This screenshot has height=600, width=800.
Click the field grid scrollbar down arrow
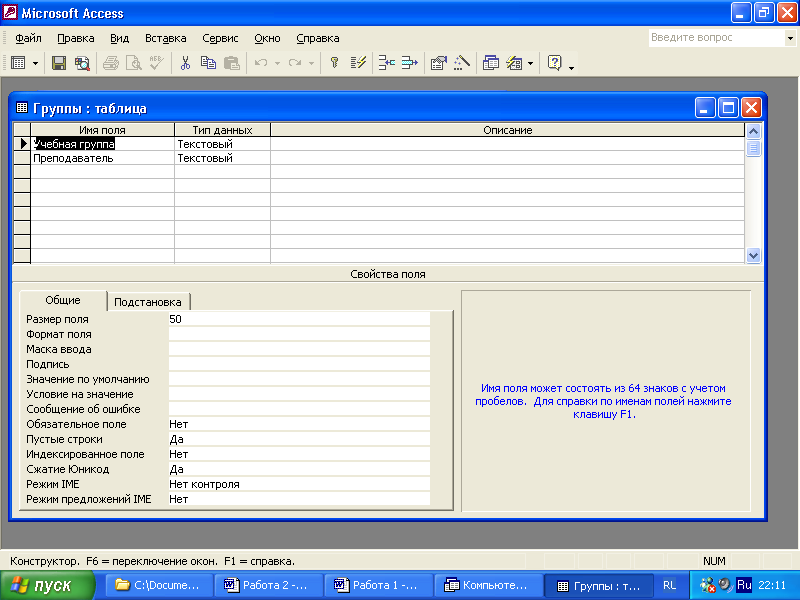click(x=754, y=255)
